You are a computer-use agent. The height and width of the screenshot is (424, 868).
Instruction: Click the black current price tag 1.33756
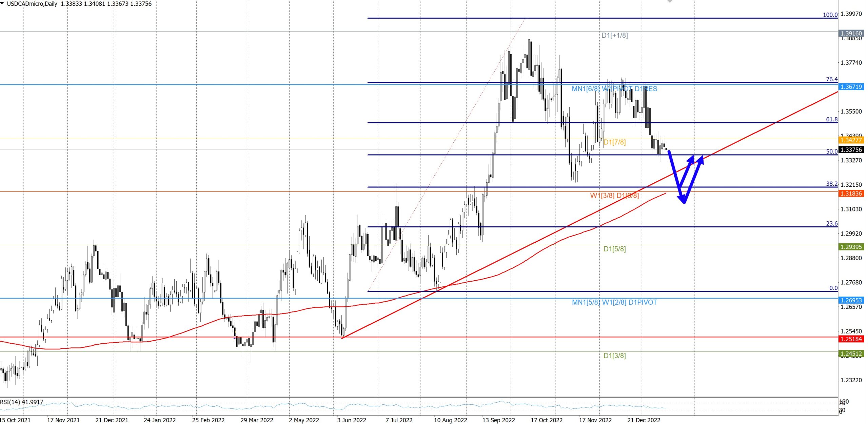coord(851,150)
